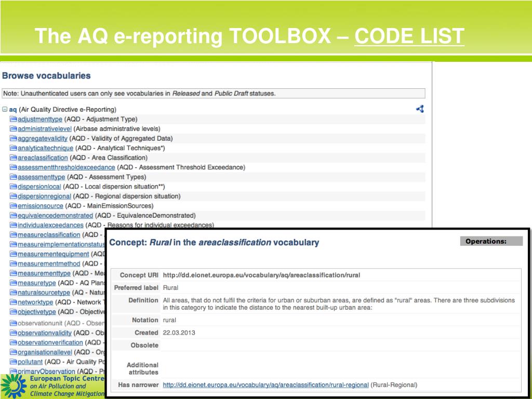Open the aggregatevalidity vocabulary link

click(43, 138)
